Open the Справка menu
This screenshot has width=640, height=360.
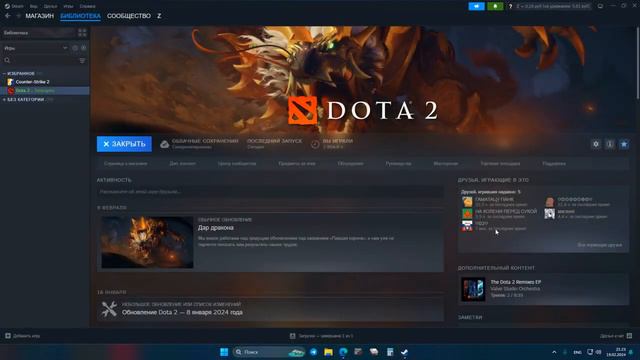tap(87, 6)
